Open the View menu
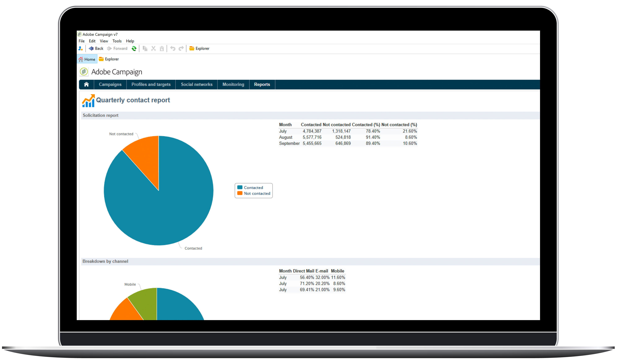Image resolution: width=618 pixels, height=364 pixels. click(104, 41)
